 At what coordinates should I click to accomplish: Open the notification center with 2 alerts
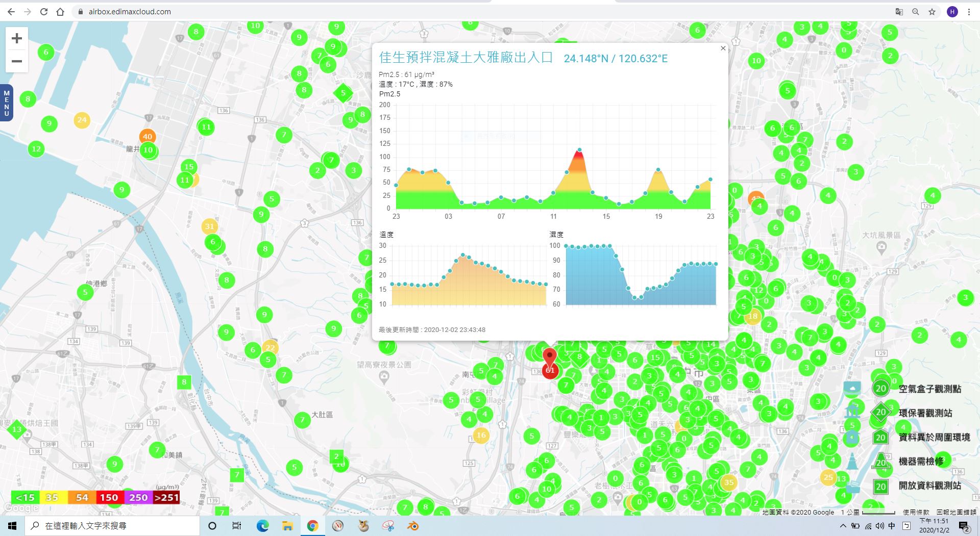(x=964, y=526)
